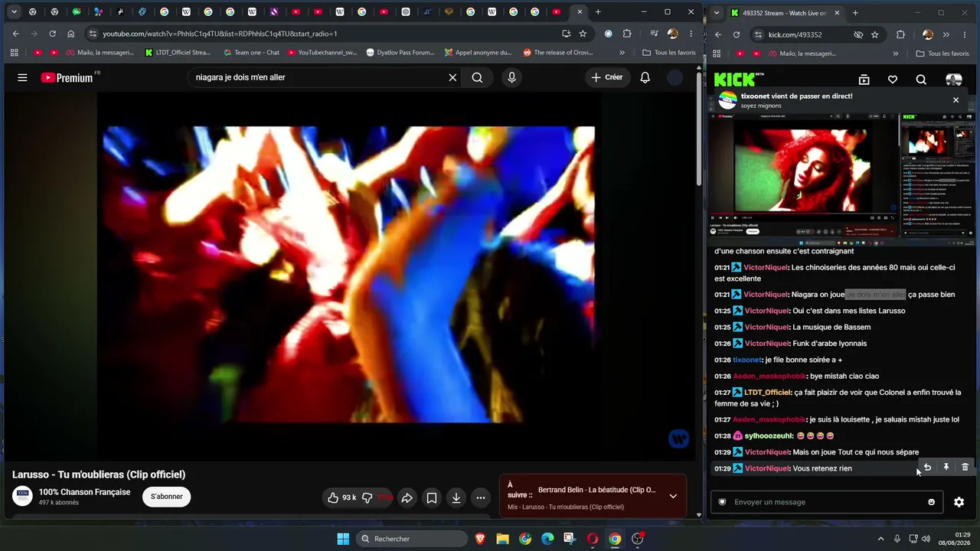Open 'Tous les favoris' folder in YouTube window
980x551 pixels.
click(668, 53)
